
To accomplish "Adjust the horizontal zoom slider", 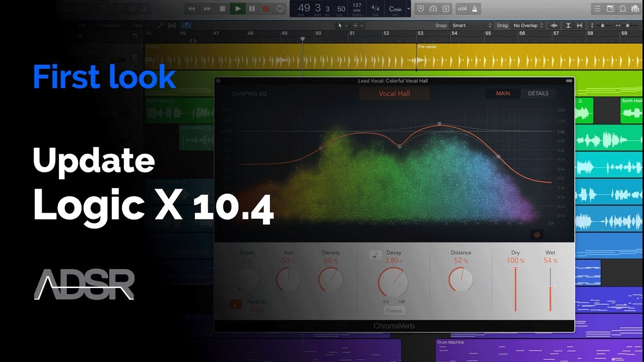I will point(628,25).
